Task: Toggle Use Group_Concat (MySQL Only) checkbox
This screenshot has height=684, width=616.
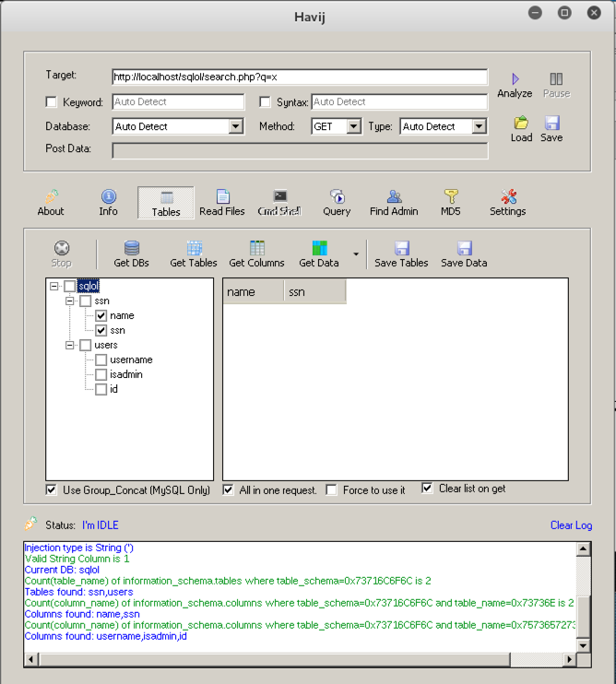Action: [x=51, y=489]
